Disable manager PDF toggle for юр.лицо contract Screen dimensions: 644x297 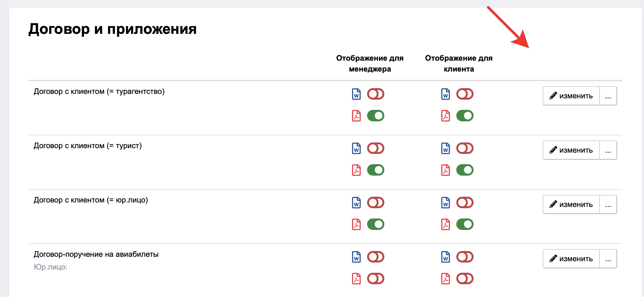click(x=376, y=224)
